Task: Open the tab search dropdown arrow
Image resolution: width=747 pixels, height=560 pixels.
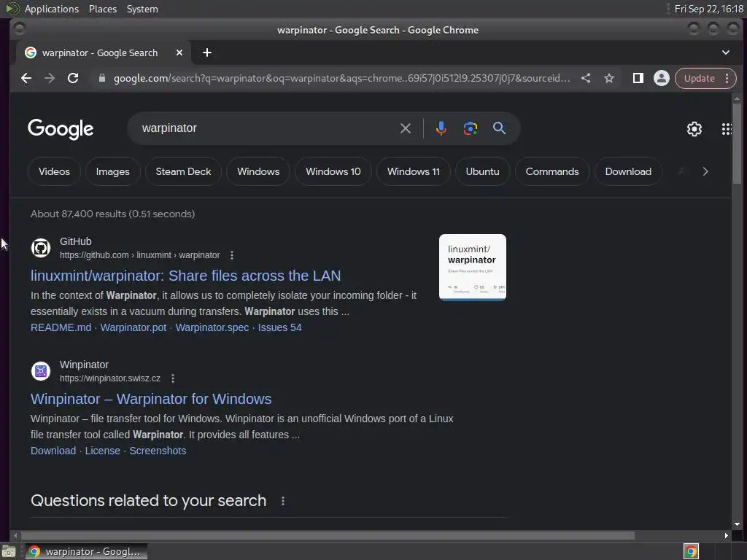Action: [x=726, y=52]
